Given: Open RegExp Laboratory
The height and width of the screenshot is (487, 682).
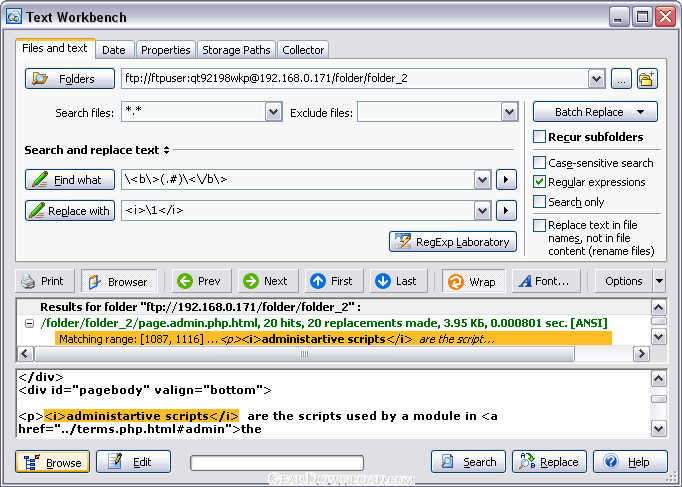Looking at the screenshot, I should [453, 242].
